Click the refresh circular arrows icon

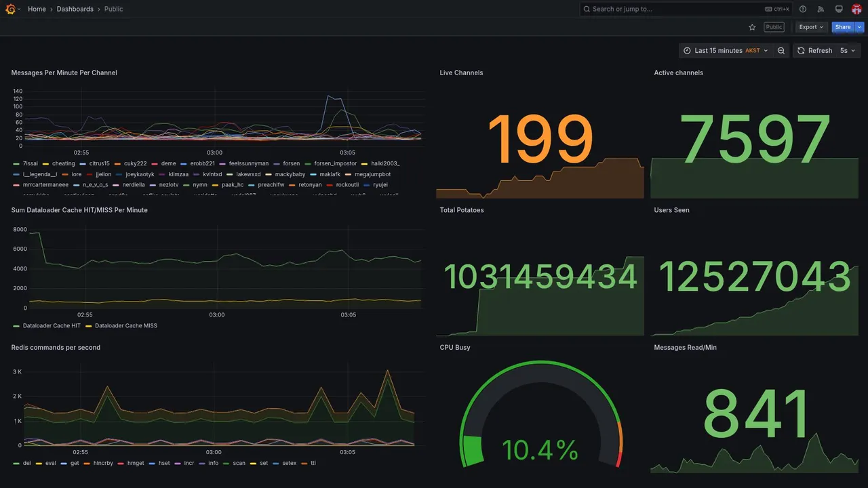coord(801,51)
